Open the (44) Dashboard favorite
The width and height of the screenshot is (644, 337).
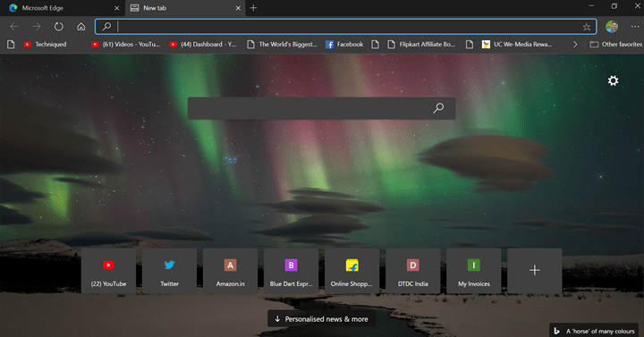(x=203, y=45)
